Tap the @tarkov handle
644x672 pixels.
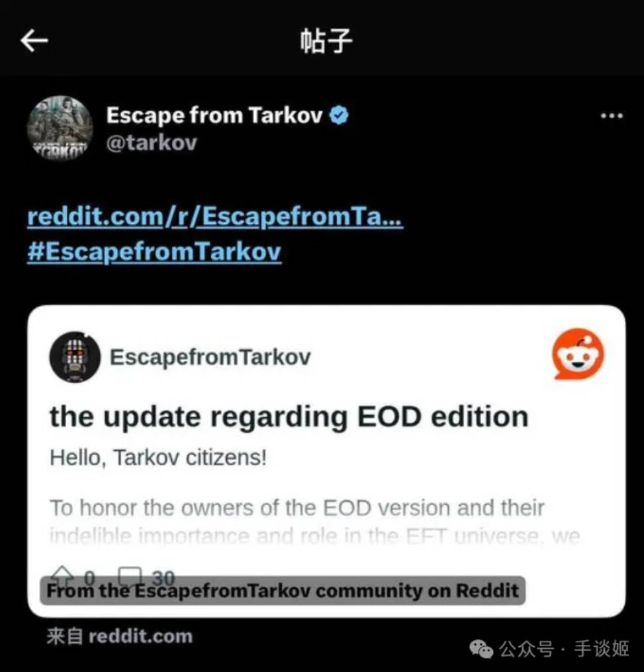152,143
